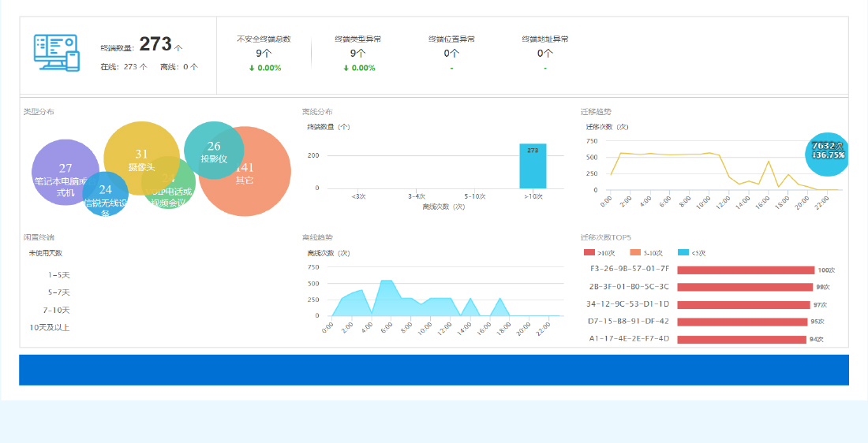Click the green down arrow under 不安全终端总数
Viewport: 868px width, 443px height.
(252, 68)
